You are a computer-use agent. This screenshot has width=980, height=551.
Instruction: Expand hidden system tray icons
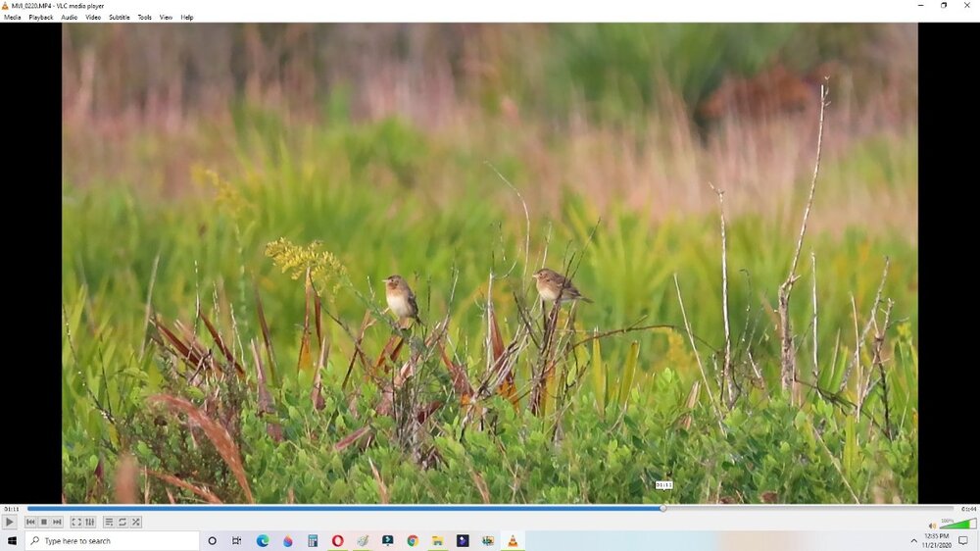pos(913,541)
